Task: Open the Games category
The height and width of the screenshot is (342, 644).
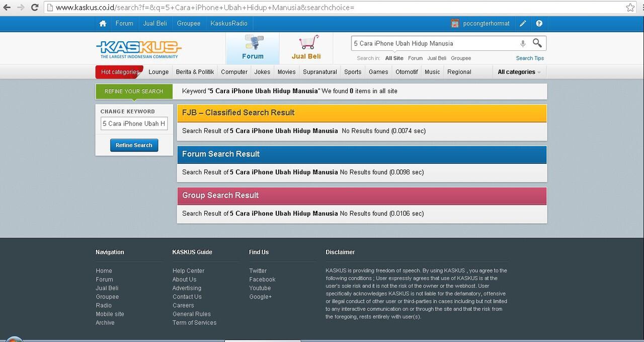Action: (x=378, y=72)
